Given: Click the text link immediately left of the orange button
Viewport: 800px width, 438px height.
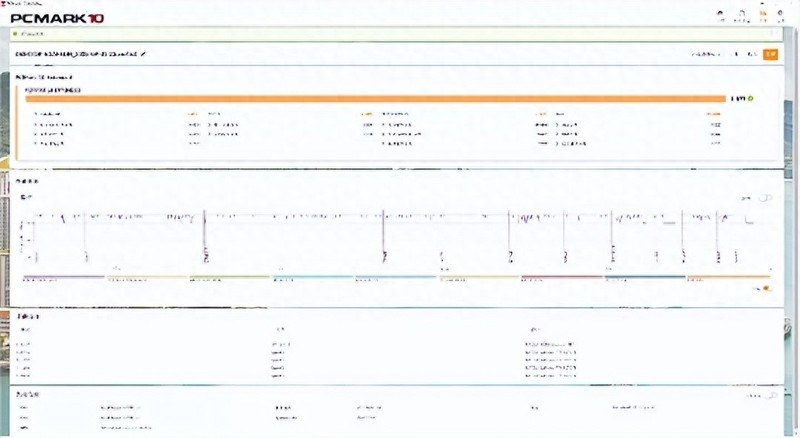Looking at the screenshot, I should (x=752, y=54).
